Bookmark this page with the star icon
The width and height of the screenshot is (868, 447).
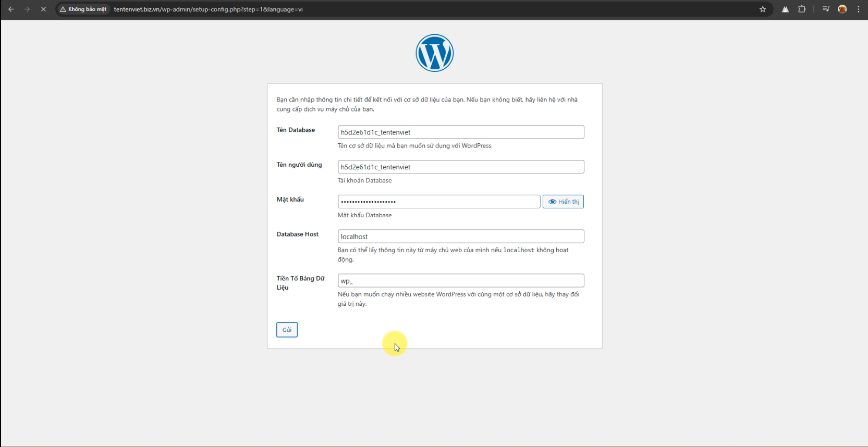pyautogui.click(x=763, y=9)
